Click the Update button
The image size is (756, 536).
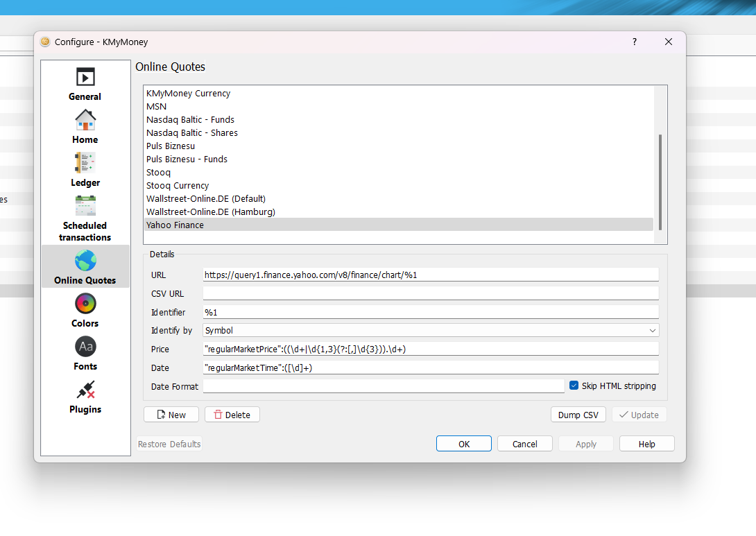point(639,415)
